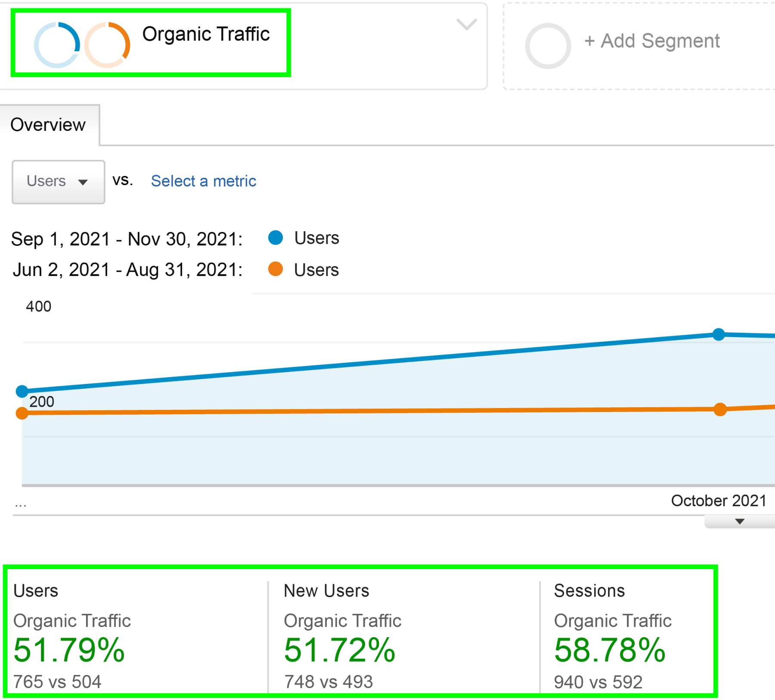Click Jun 2, 2021 - Aug 31, 2021 label
The height and width of the screenshot is (700, 775).
(127, 270)
